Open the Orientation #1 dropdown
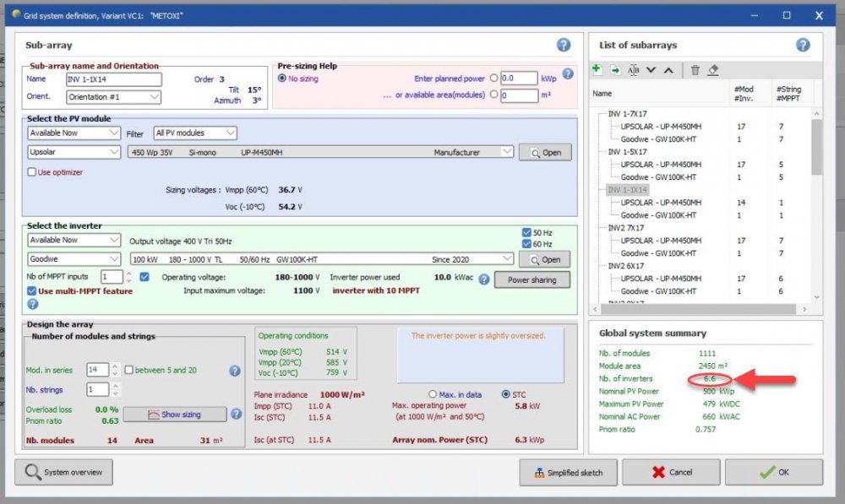This screenshot has width=845, height=504. click(x=113, y=97)
